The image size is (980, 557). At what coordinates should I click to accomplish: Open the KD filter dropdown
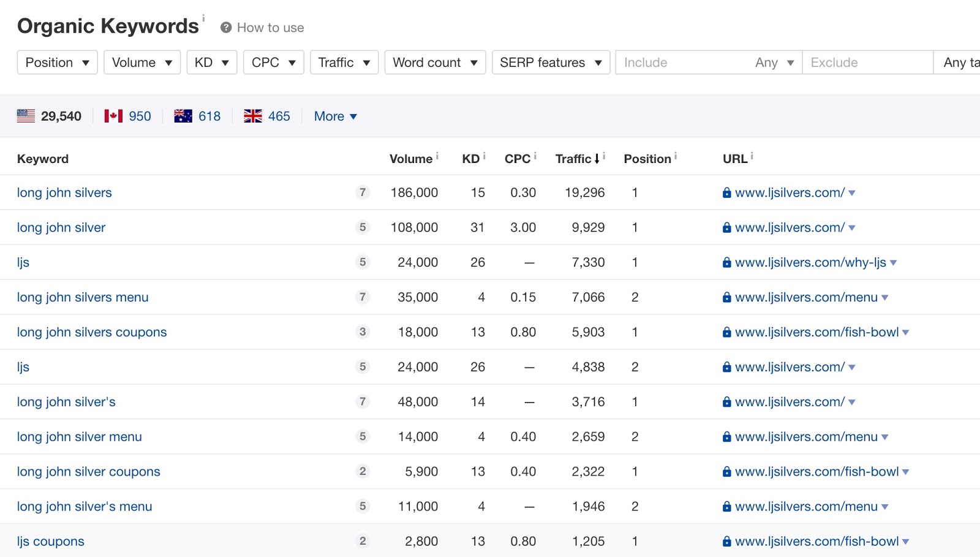(212, 63)
